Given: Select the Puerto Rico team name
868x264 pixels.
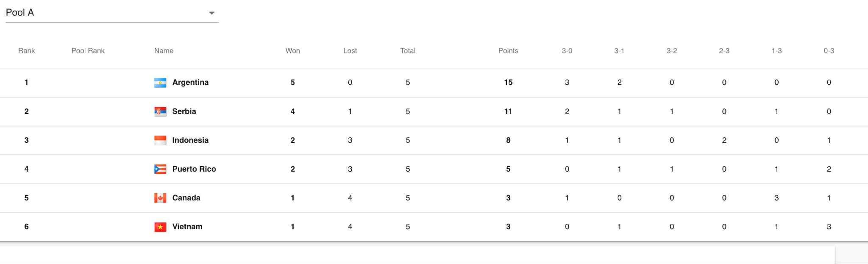Looking at the screenshot, I should pyautogui.click(x=194, y=169).
